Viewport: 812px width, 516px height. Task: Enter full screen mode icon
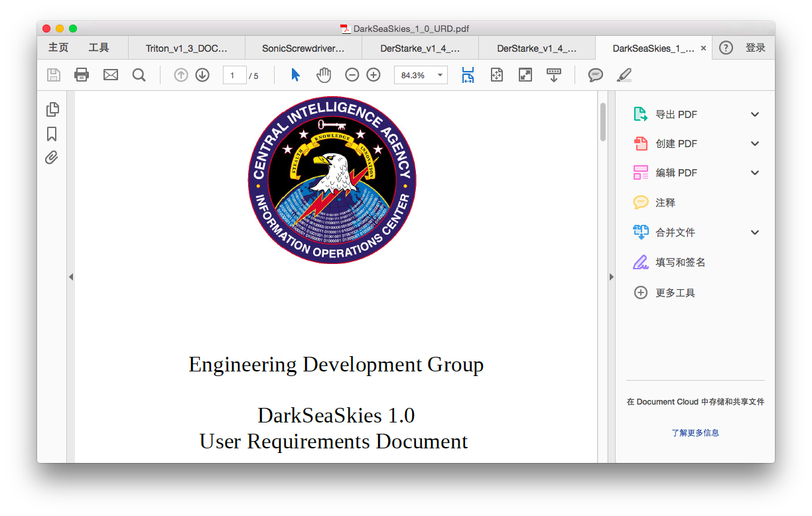pyautogui.click(x=525, y=75)
